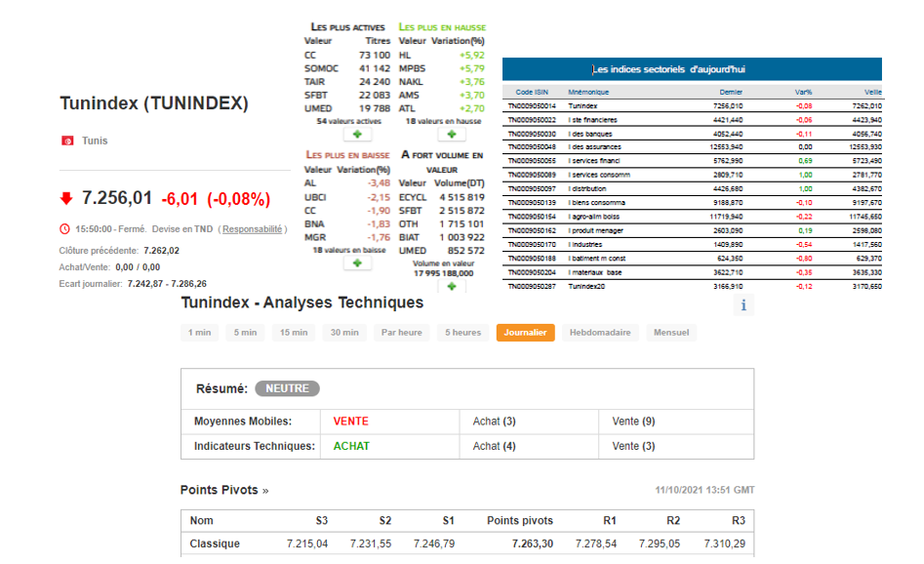Viewport: 924px width, 564px height.
Task: Choose the 'Par heure' timeframe
Action: (x=401, y=333)
